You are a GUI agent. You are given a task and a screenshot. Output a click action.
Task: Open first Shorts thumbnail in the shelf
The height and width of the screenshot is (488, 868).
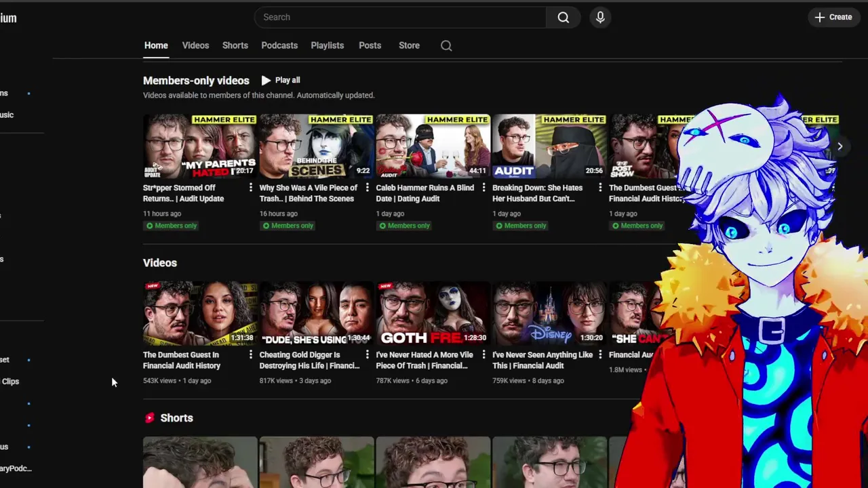point(200,462)
